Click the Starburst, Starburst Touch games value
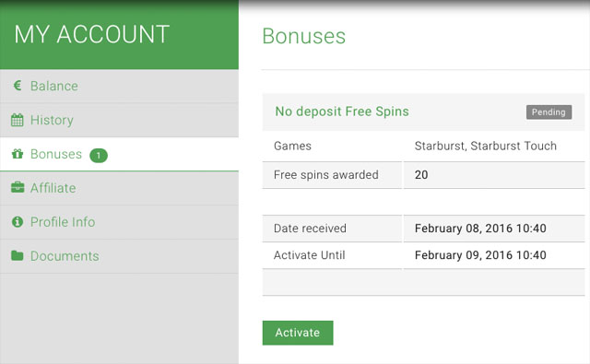Image resolution: width=590 pixels, height=364 pixels. coord(486,146)
